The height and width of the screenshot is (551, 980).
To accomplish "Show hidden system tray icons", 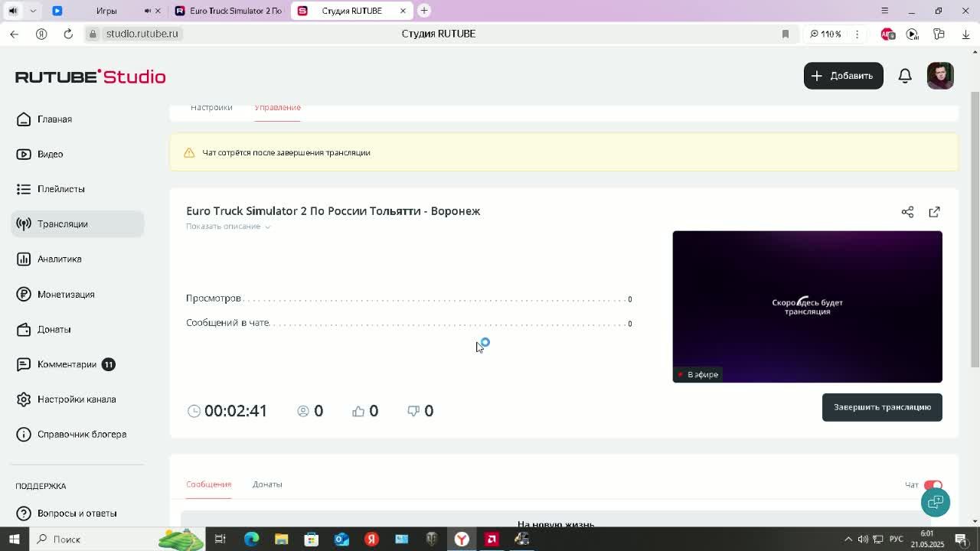I will [848, 539].
